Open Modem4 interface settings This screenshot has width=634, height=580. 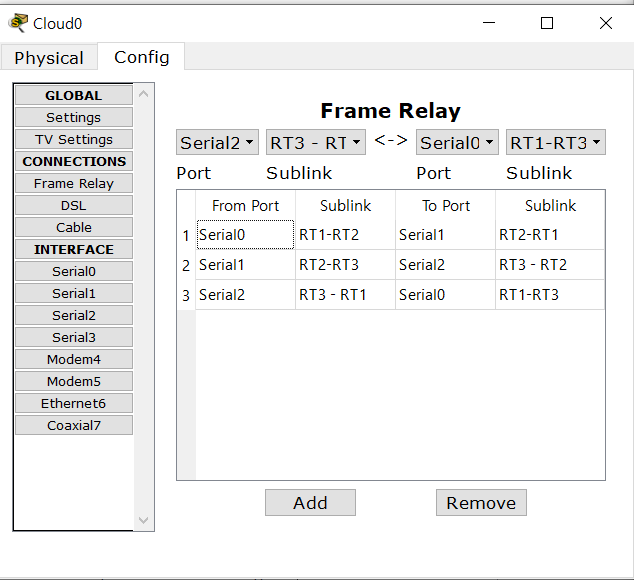pyautogui.click(x=74, y=359)
